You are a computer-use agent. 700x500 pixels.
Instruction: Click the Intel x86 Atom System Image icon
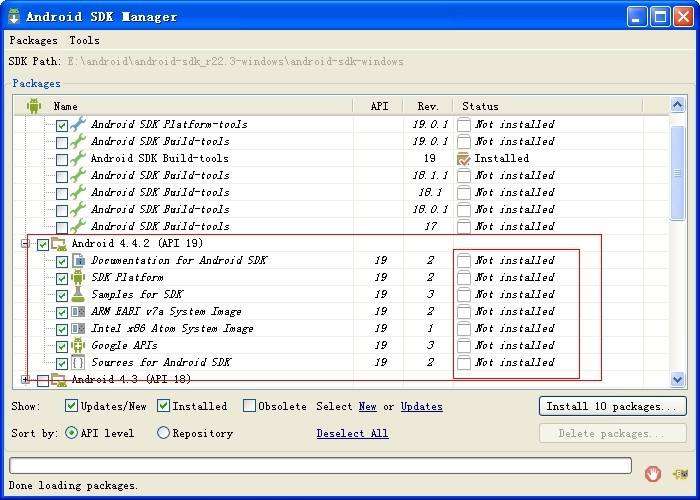pyautogui.click(x=78, y=328)
